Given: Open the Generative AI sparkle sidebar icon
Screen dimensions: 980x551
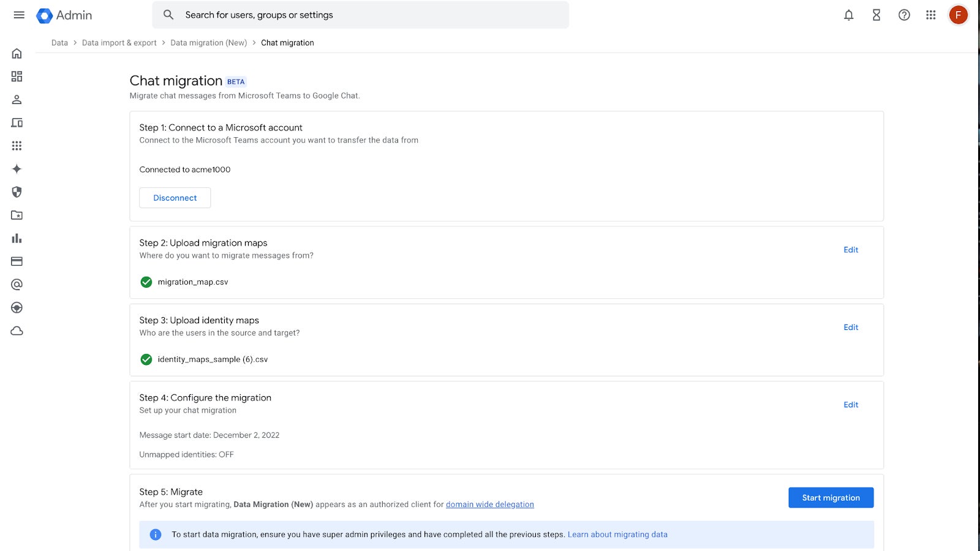Looking at the screenshot, I should (x=17, y=169).
